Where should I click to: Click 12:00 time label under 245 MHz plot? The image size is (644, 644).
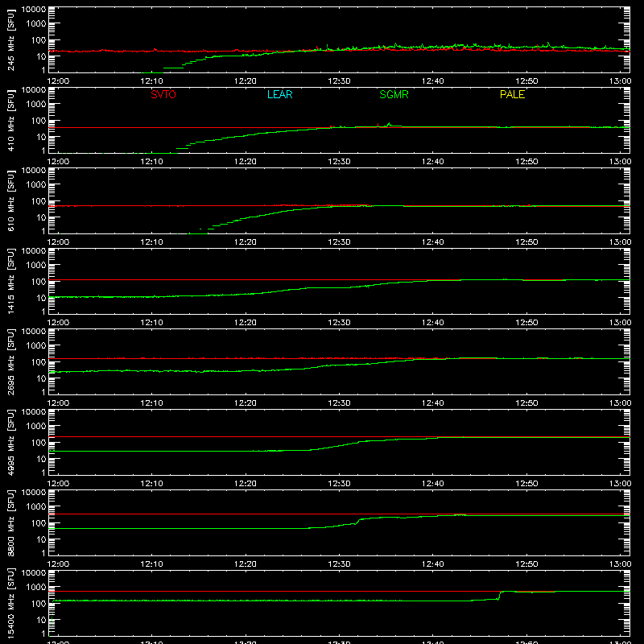coord(58,81)
